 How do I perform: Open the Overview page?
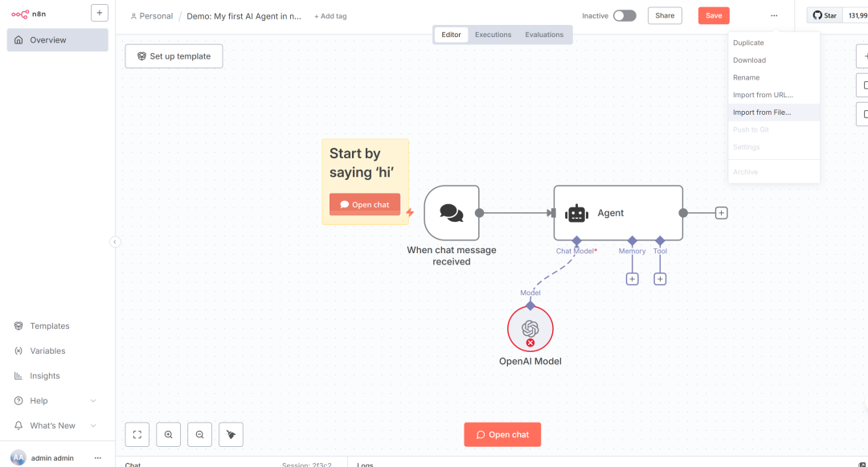[58, 40]
